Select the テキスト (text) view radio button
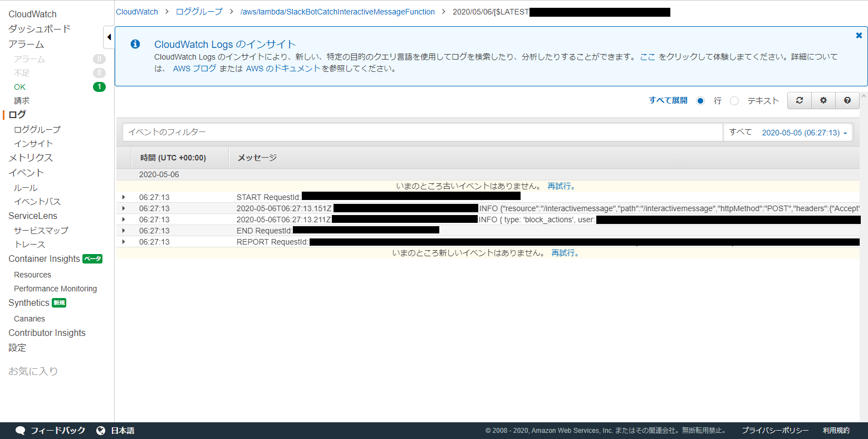 point(734,101)
